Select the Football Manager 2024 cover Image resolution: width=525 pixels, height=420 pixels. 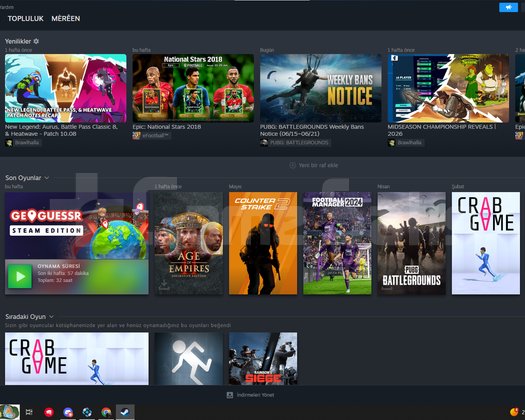pyautogui.click(x=337, y=243)
